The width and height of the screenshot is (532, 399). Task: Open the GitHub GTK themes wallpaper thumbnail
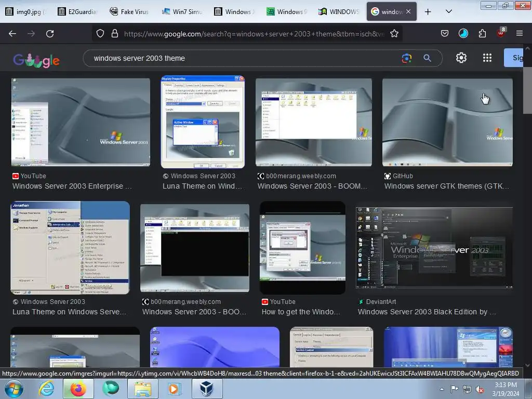point(447,122)
